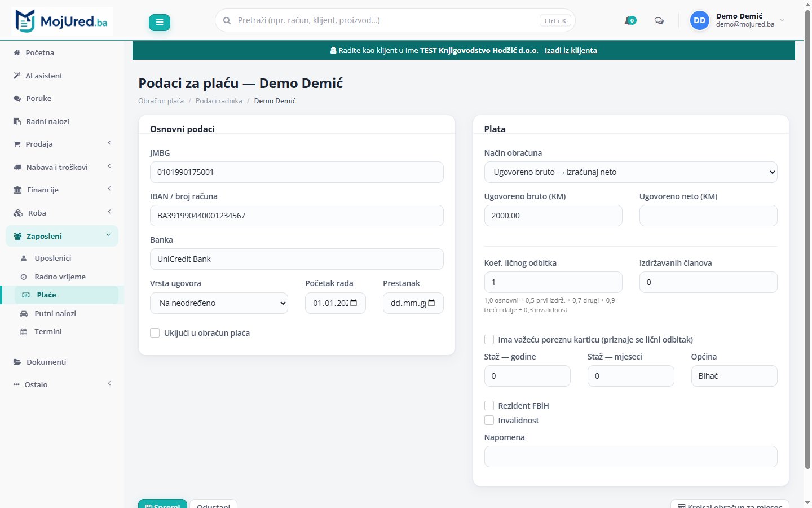Click the global search field

click(395, 20)
